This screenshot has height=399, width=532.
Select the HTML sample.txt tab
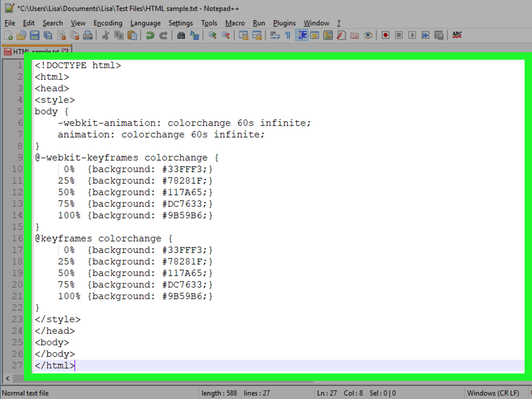tap(35, 51)
